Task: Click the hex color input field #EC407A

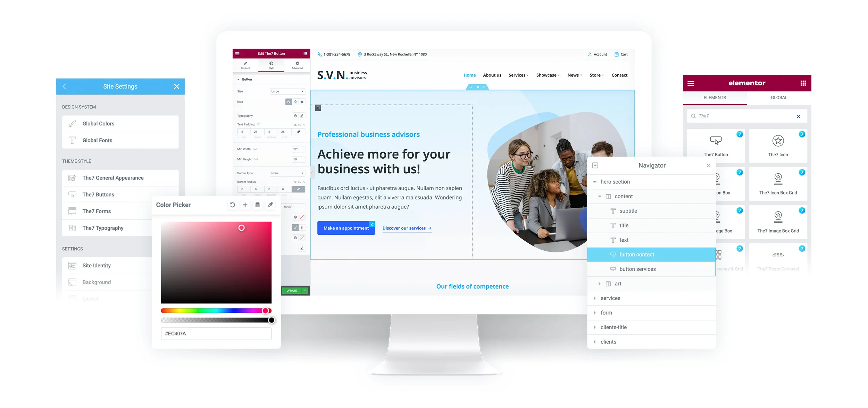Action: (215, 333)
